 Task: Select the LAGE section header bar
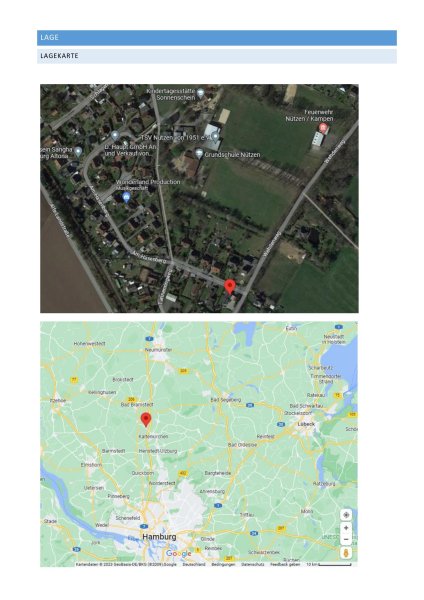click(x=217, y=38)
